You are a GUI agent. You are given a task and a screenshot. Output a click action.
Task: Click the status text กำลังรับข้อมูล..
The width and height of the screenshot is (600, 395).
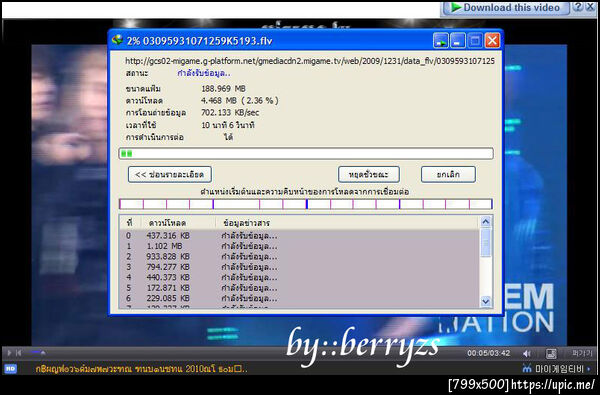[x=204, y=73]
